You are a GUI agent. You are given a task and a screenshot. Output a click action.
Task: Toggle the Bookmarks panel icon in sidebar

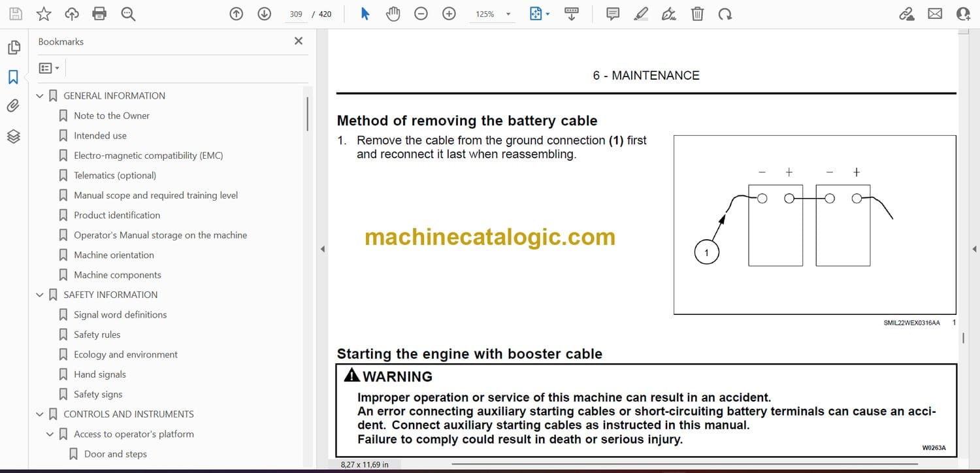(13, 77)
